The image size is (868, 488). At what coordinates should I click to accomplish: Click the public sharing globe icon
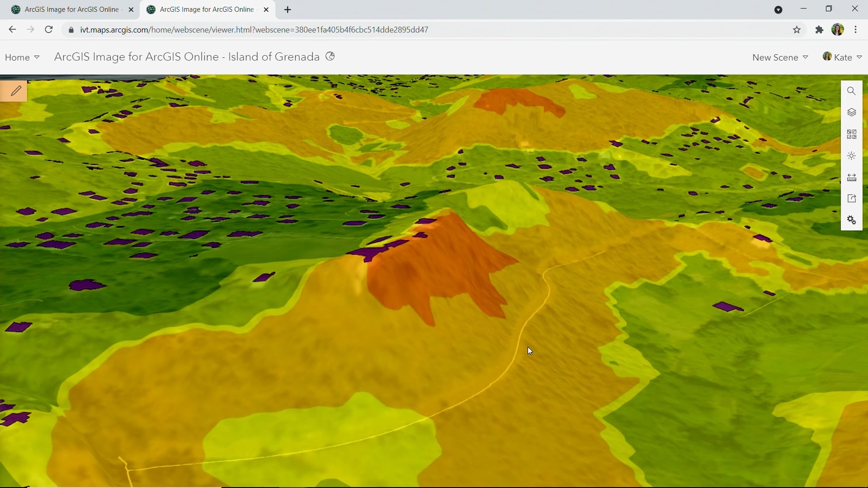click(330, 56)
